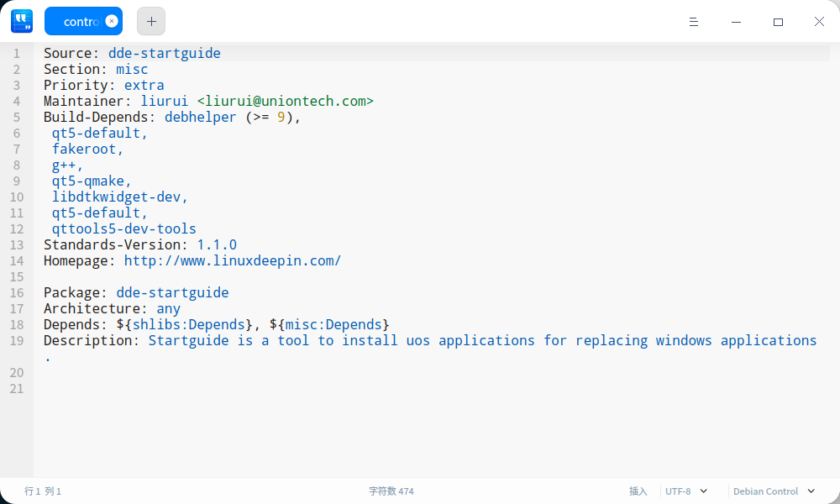Click the character count label
The height and width of the screenshot is (504, 840).
click(x=391, y=491)
